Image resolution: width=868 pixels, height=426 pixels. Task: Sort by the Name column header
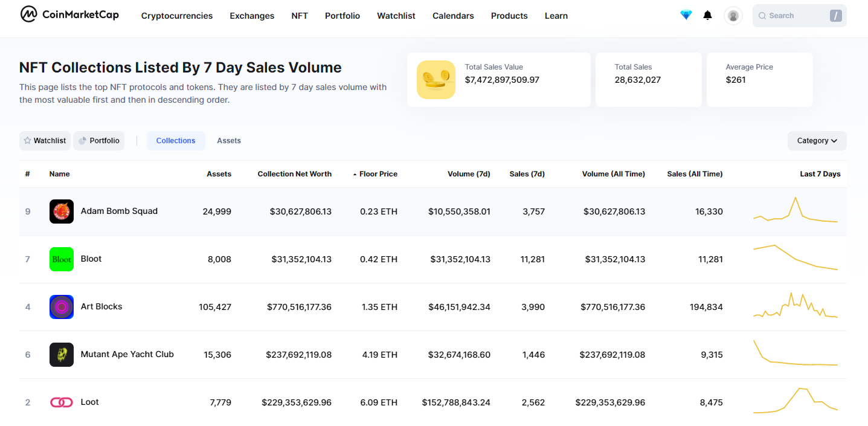60,174
